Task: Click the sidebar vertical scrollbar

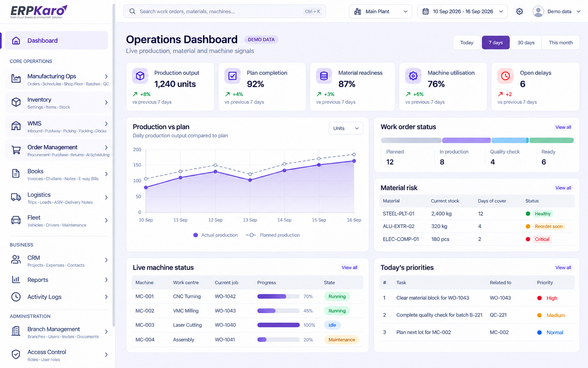Action: point(113,165)
